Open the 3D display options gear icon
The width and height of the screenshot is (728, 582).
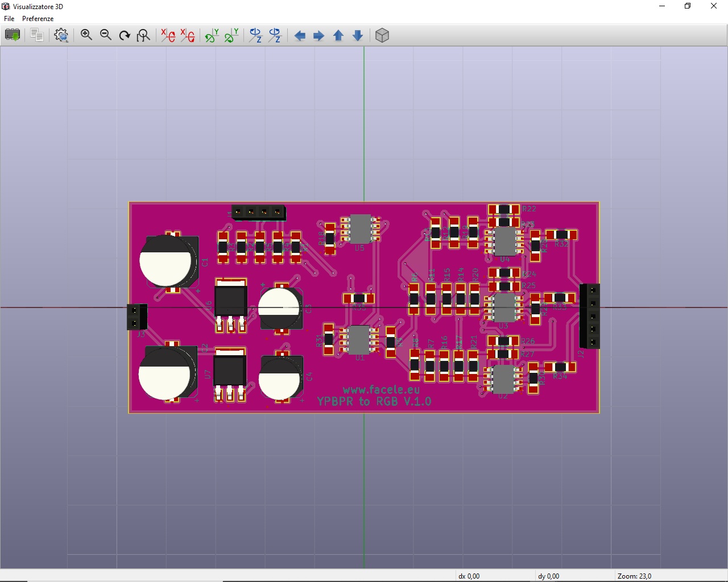(x=61, y=35)
